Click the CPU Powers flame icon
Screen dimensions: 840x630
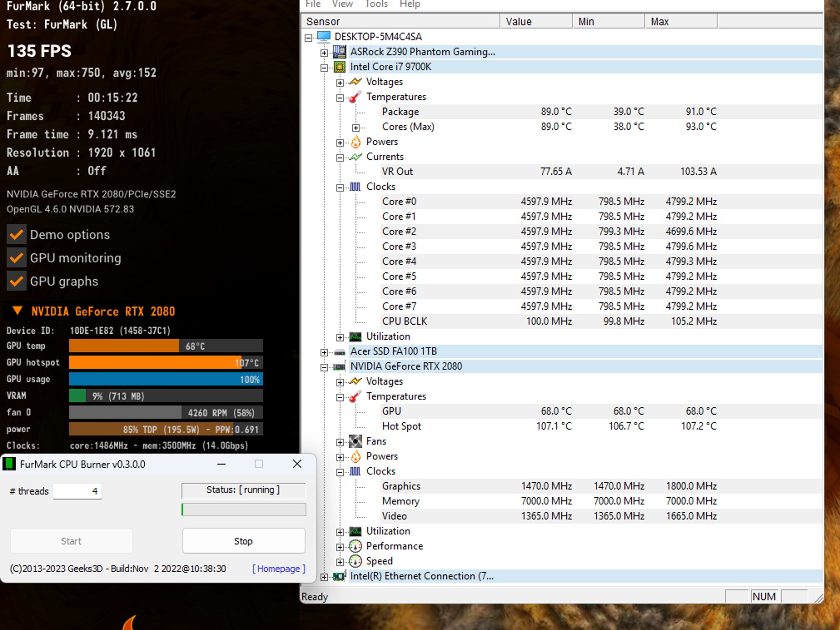[355, 142]
